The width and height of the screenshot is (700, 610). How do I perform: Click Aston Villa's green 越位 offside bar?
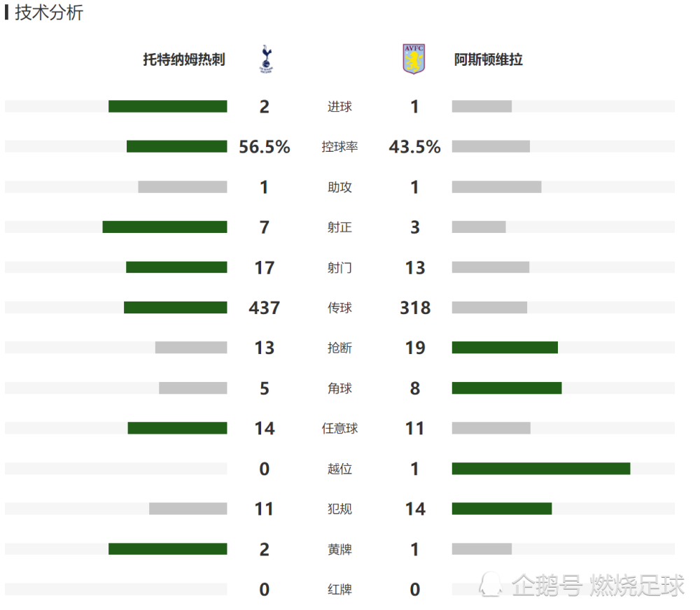click(x=541, y=469)
